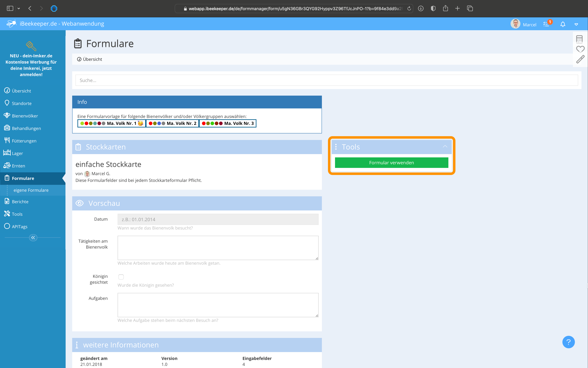Open the Safari sidebar dropdown arrow
This screenshot has width=588, height=368.
pos(19,9)
